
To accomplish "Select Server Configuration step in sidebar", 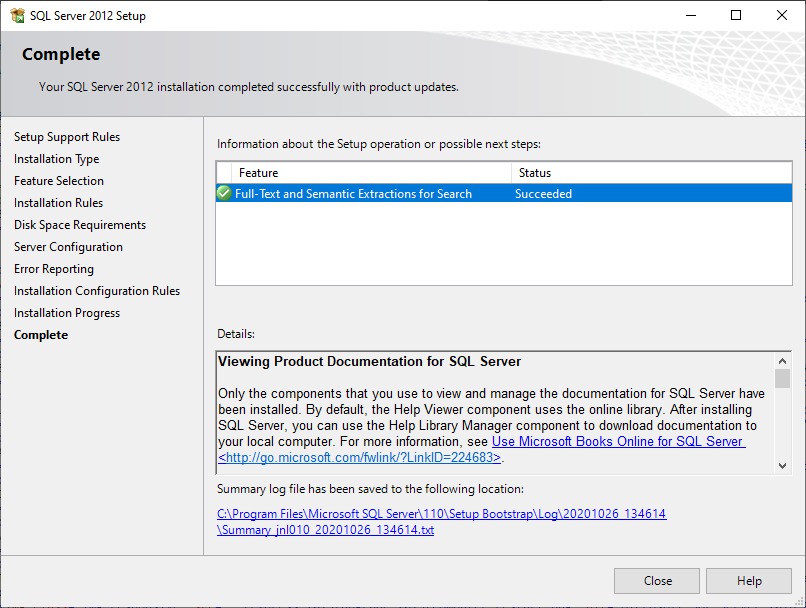I will click(68, 247).
